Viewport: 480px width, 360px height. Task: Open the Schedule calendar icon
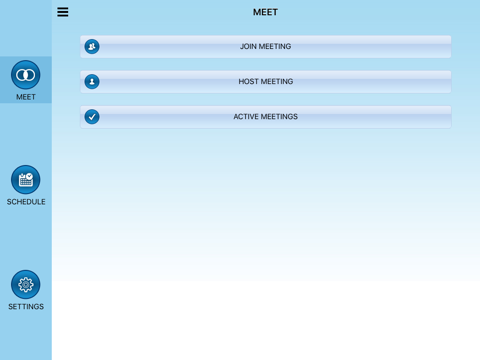[26, 180]
